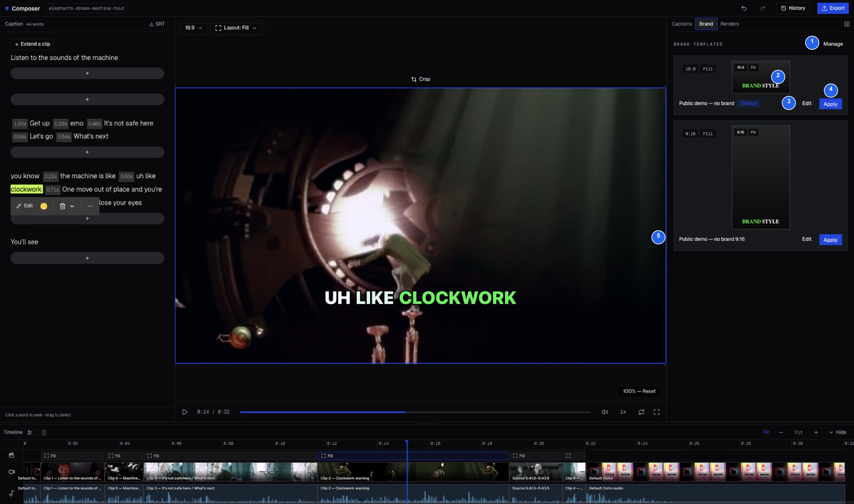Click the plus bar below 'You'll see'
This screenshot has width=854, height=504.
click(87, 258)
